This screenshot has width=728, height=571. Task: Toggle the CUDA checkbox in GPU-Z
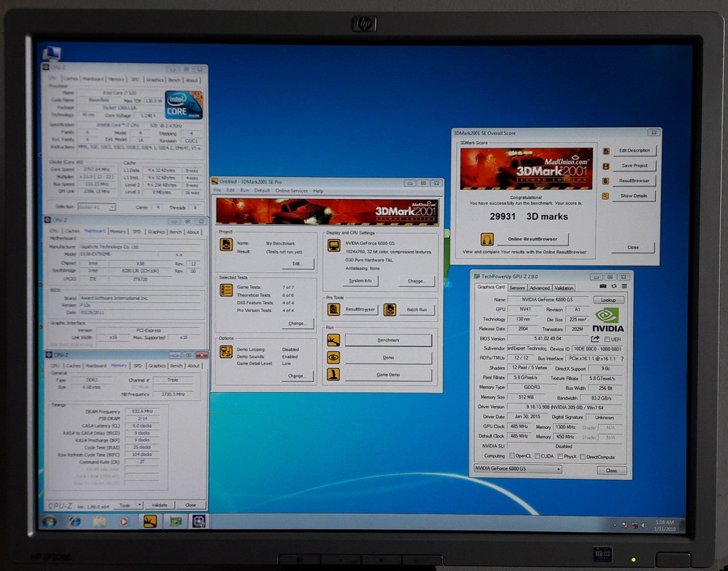tap(537, 456)
